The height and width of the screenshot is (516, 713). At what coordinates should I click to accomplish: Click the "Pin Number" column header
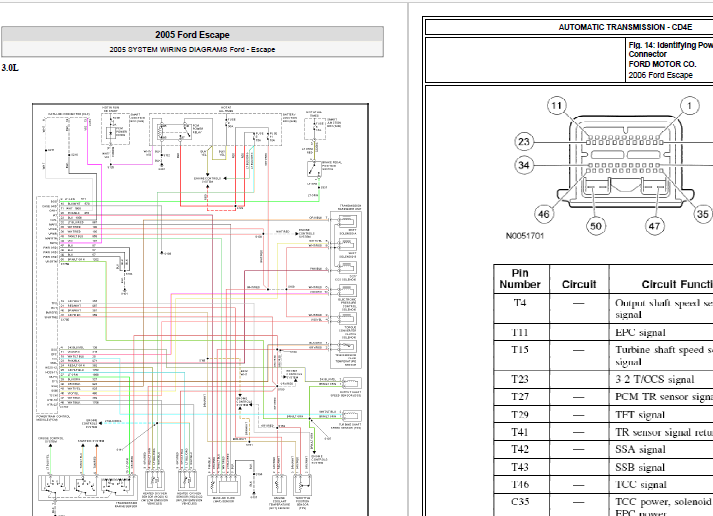click(x=520, y=279)
